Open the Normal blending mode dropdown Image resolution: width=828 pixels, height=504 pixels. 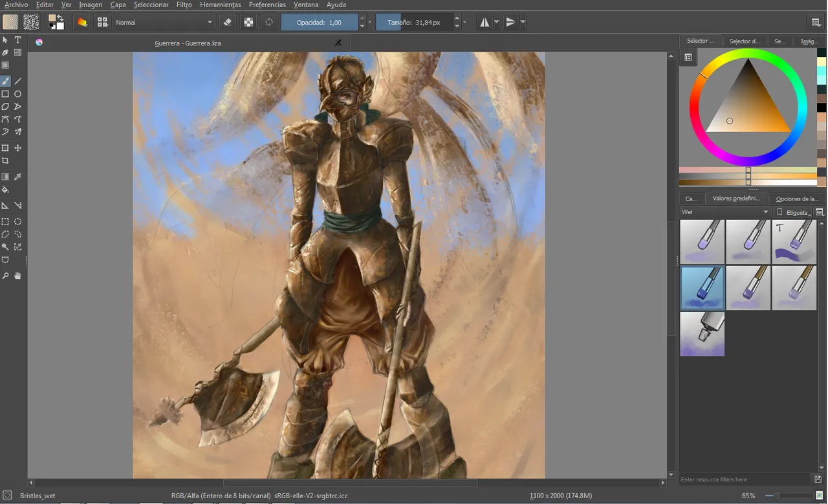(x=164, y=22)
